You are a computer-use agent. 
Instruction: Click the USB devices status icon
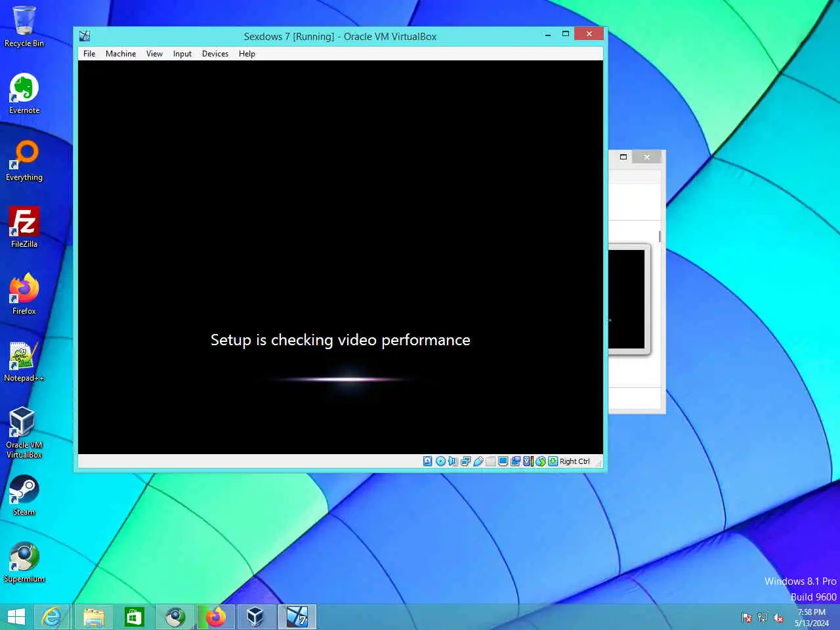(478, 461)
